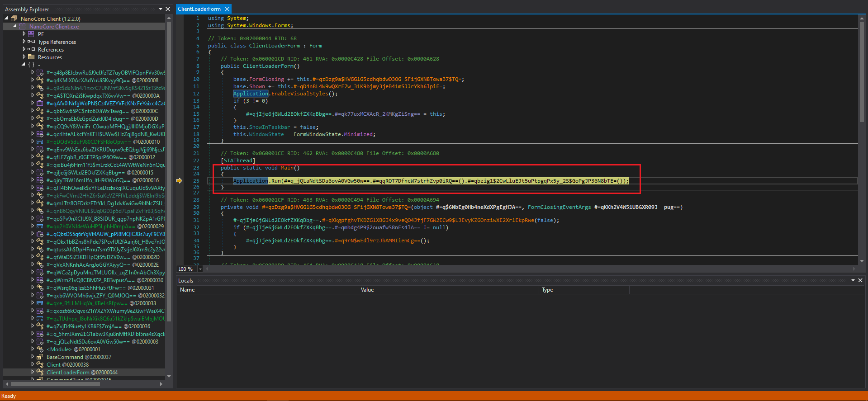This screenshot has width=868, height=401.
Task: Click the References node icon
Action: click(x=31, y=49)
